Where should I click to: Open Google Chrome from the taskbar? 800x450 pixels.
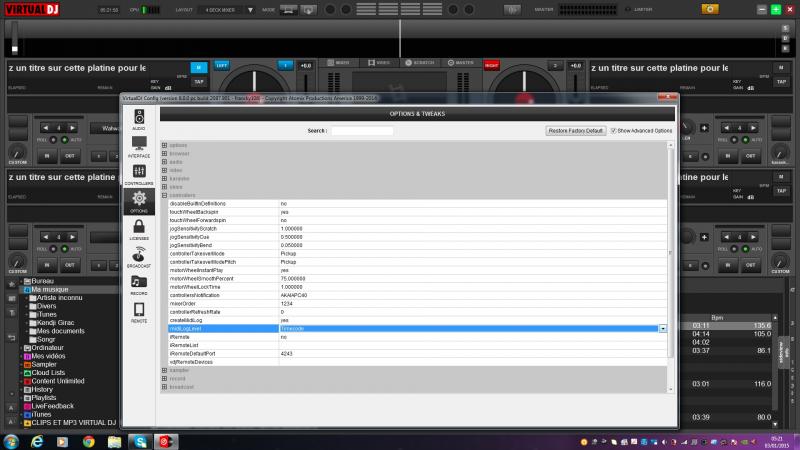click(89, 441)
